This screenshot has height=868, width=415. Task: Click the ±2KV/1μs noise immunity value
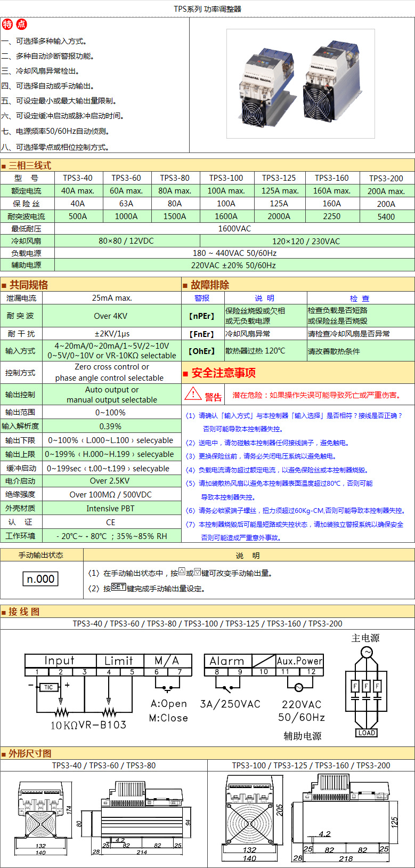point(112,334)
